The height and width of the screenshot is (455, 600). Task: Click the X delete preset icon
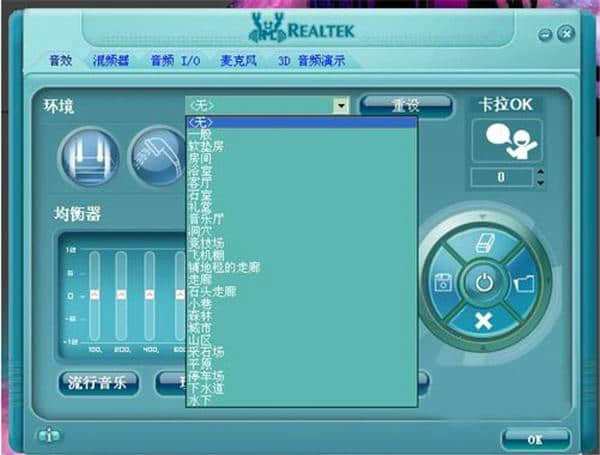click(484, 321)
